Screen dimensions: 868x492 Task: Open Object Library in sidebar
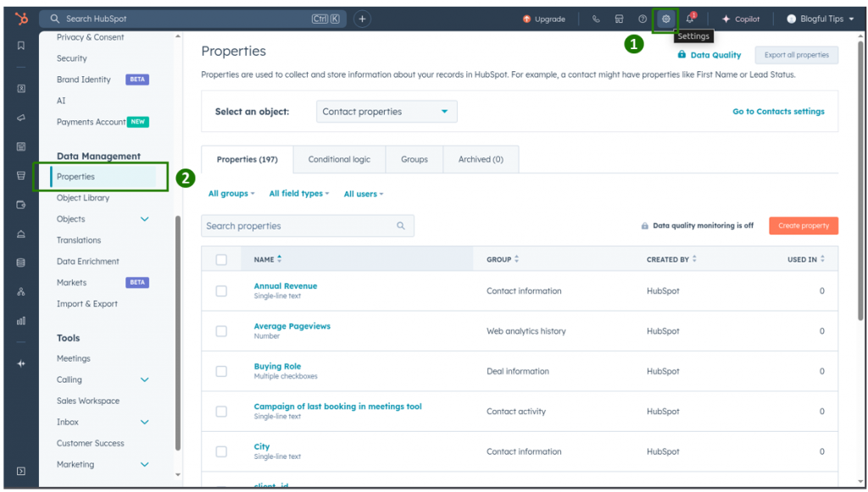(83, 197)
